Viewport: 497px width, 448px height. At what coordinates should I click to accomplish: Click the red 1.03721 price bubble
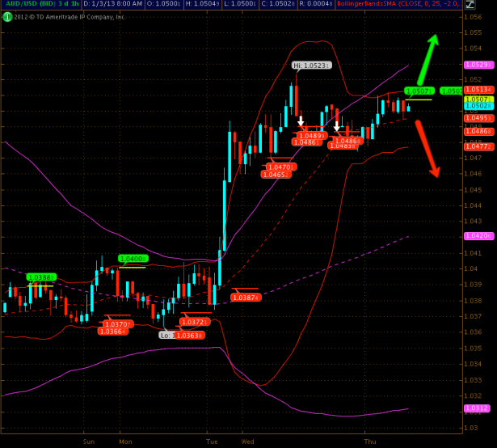click(x=195, y=322)
